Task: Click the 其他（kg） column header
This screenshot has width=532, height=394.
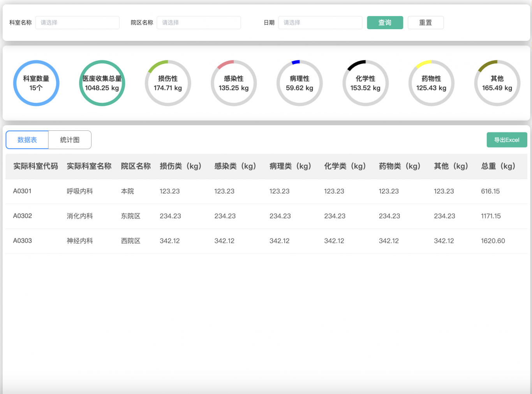Action: [451, 166]
